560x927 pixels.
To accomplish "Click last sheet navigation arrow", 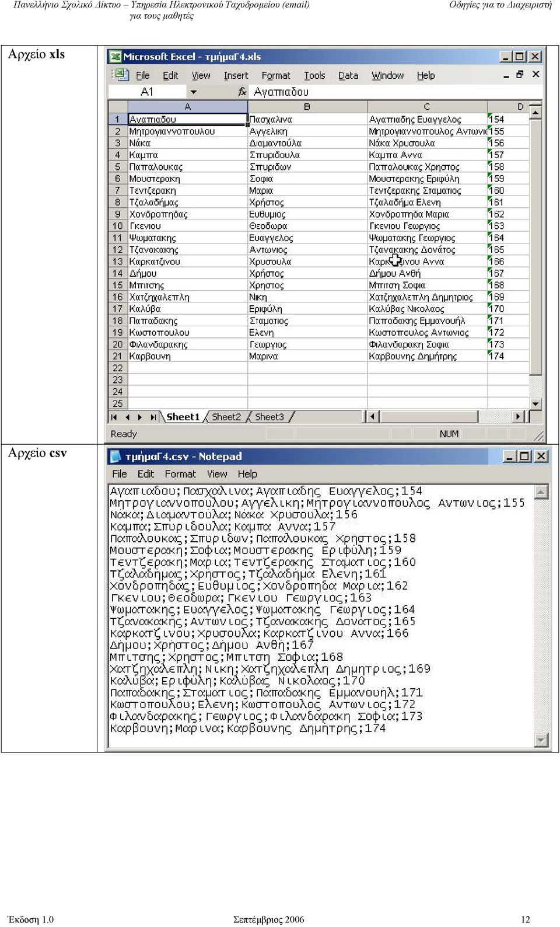I will [x=153, y=417].
